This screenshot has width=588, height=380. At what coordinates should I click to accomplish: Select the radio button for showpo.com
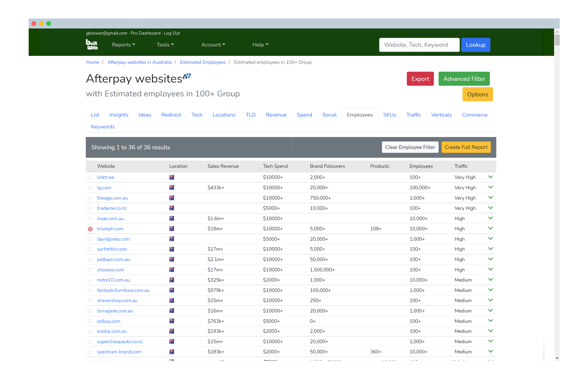click(x=90, y=270)
